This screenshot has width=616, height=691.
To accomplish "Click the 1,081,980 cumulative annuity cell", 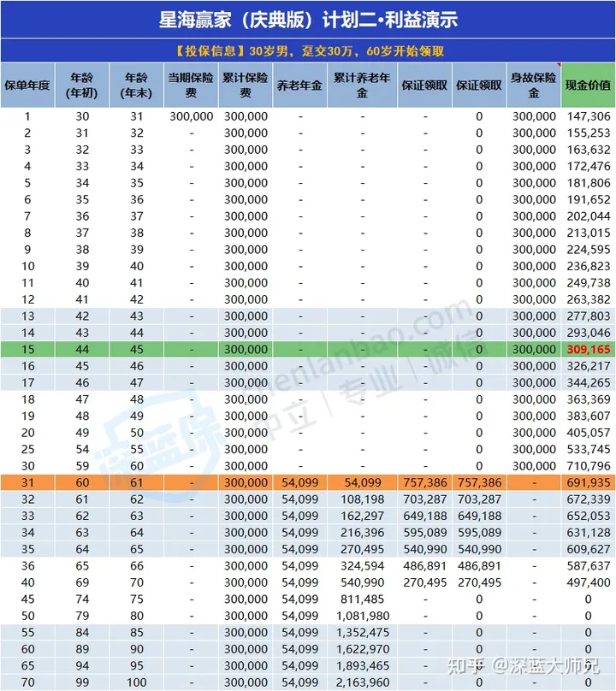I will pyautogui.click(x=363, y=616).
